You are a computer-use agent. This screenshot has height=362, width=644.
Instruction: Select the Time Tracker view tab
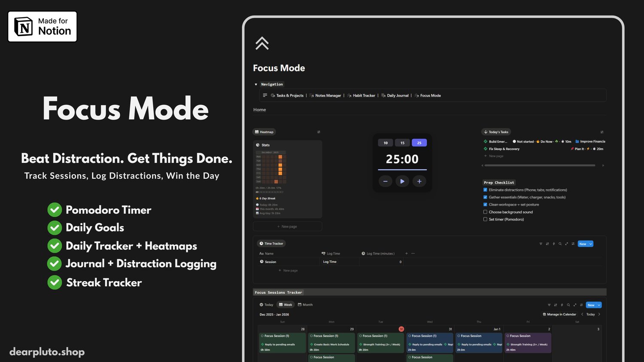(271, 243)
